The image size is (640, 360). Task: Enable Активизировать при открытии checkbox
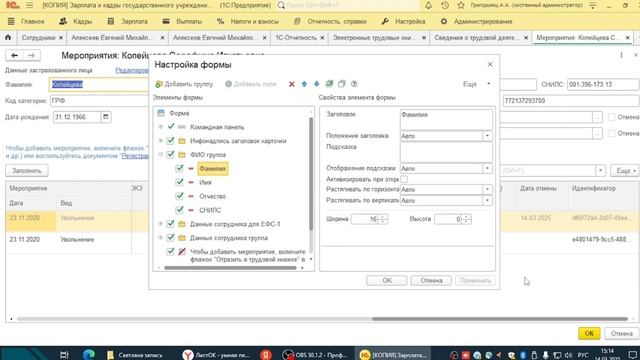click(x=404, y=179)
